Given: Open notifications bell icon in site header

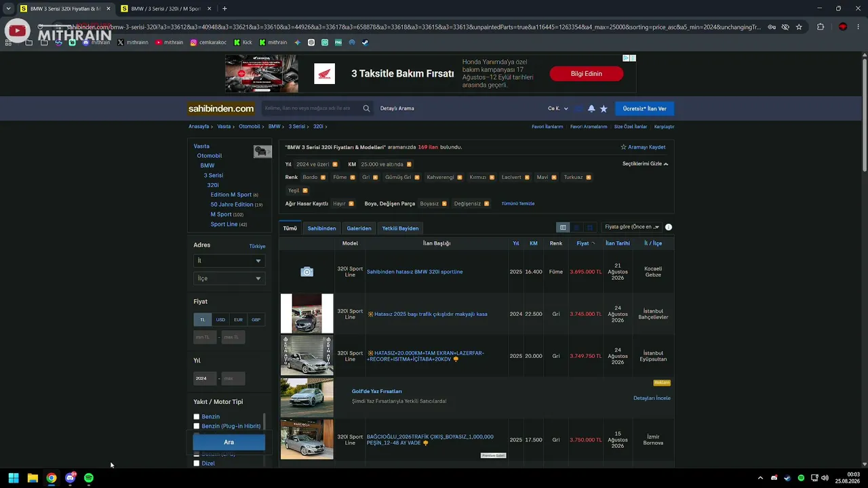Looking at the screenshot, I should pos(591,108).
